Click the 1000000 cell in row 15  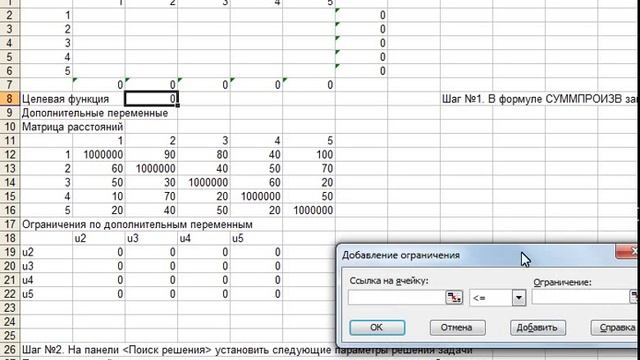(x=256, y=196)
